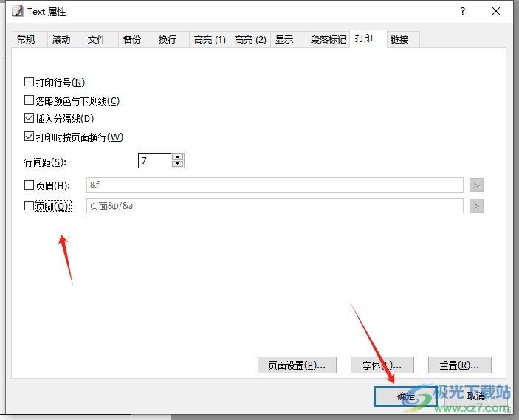Enable 打印行号(N) checkbox
This screenshot has width=519, height=420.
point(29,82)
